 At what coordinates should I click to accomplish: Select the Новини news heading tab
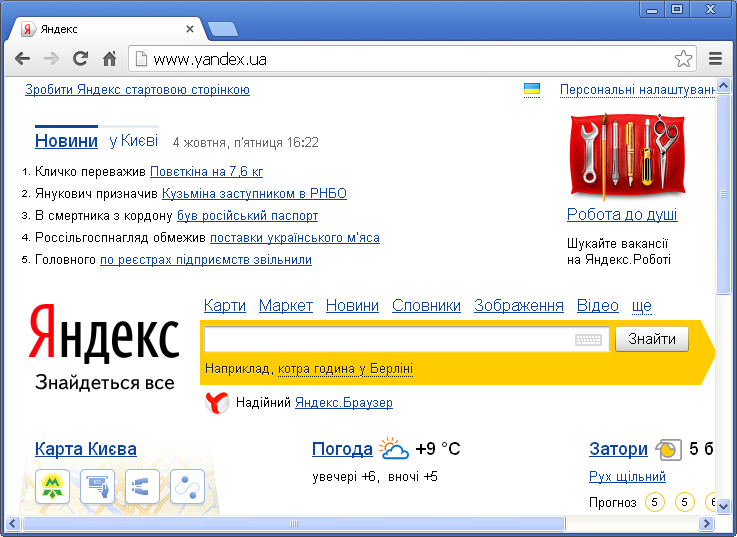(66, 141)
